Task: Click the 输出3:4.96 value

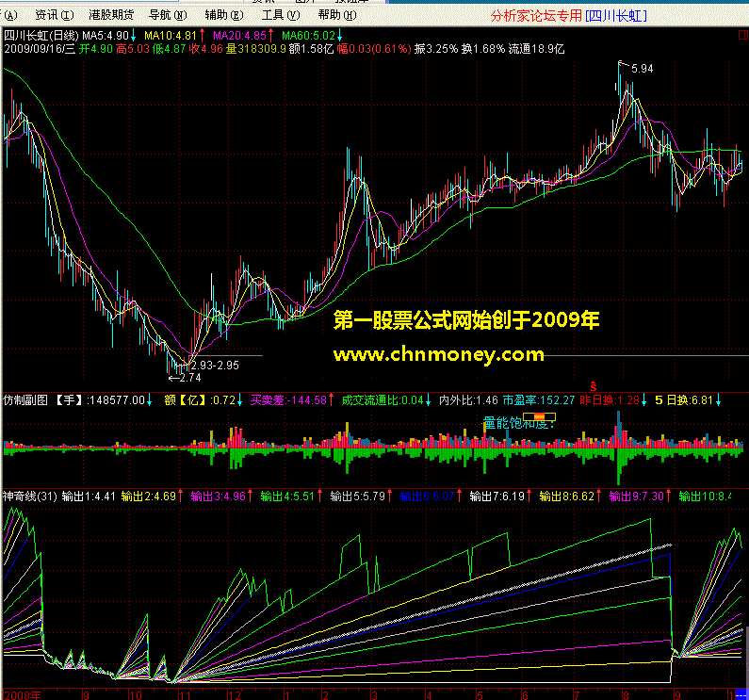Action: [219, 497]
